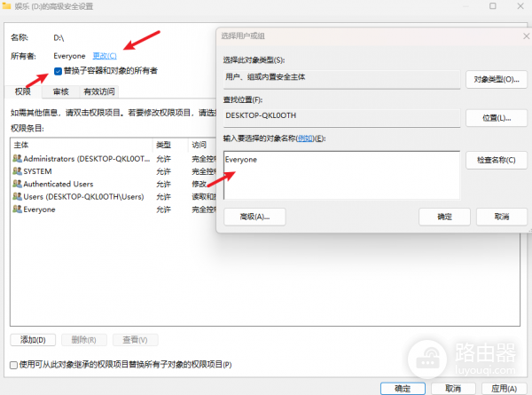This screenshot has width=532, height=395.
Task: Click the 位置(L)... button
Action: (497, 118)
